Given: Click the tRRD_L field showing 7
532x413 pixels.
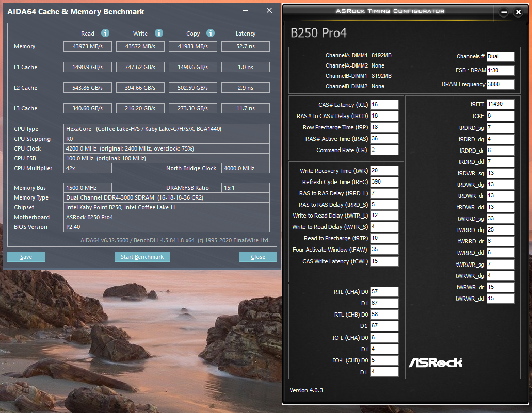Looking at the screenshot, I should pyautogui.click(x=384, y=193).
